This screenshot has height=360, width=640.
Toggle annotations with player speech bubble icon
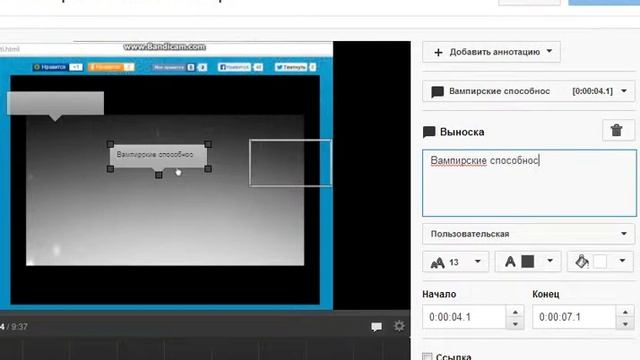pos(376,327)
